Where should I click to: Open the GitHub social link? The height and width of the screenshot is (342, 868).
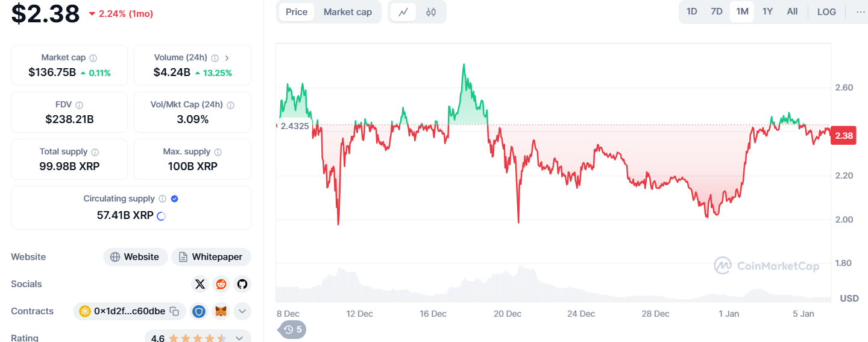tap(242, 284)
